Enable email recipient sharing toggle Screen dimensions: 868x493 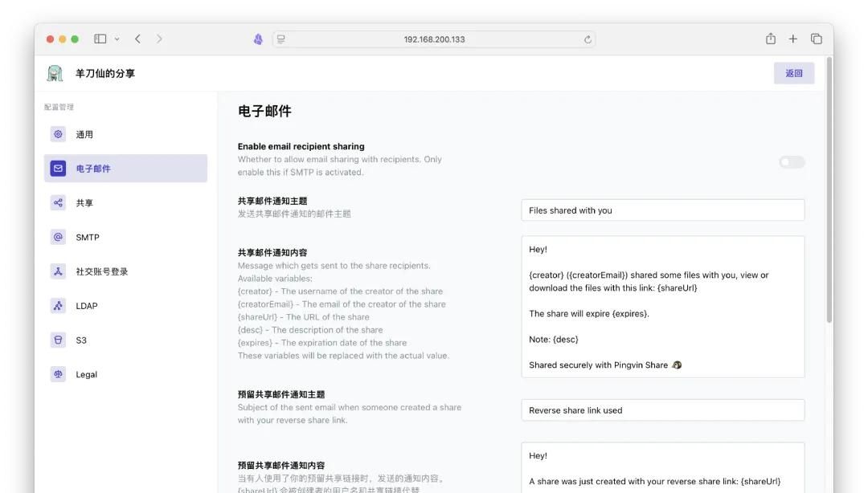tap(791, 161)
